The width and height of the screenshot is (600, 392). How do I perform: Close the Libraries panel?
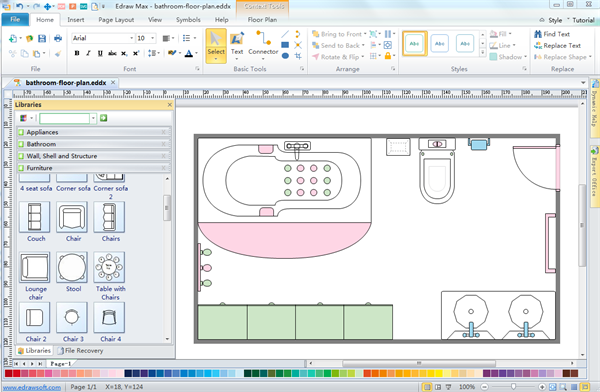coord(170,105)
